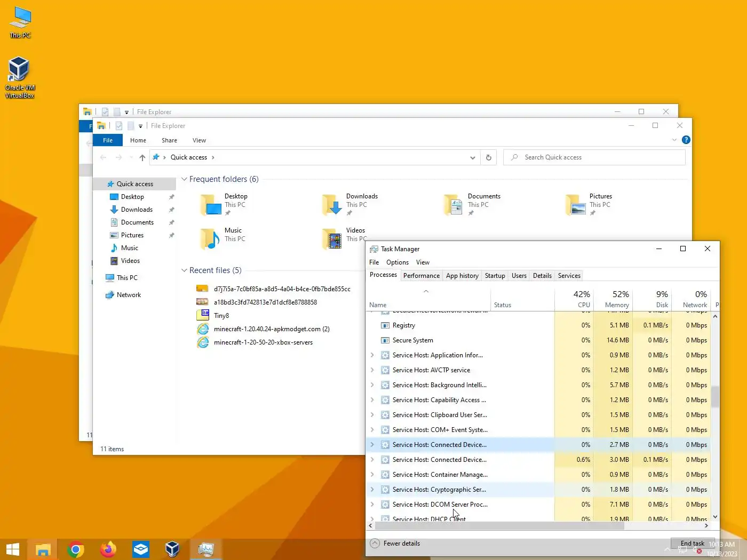Expand Service Host: Cryptographic Services row

click(372, 490)
